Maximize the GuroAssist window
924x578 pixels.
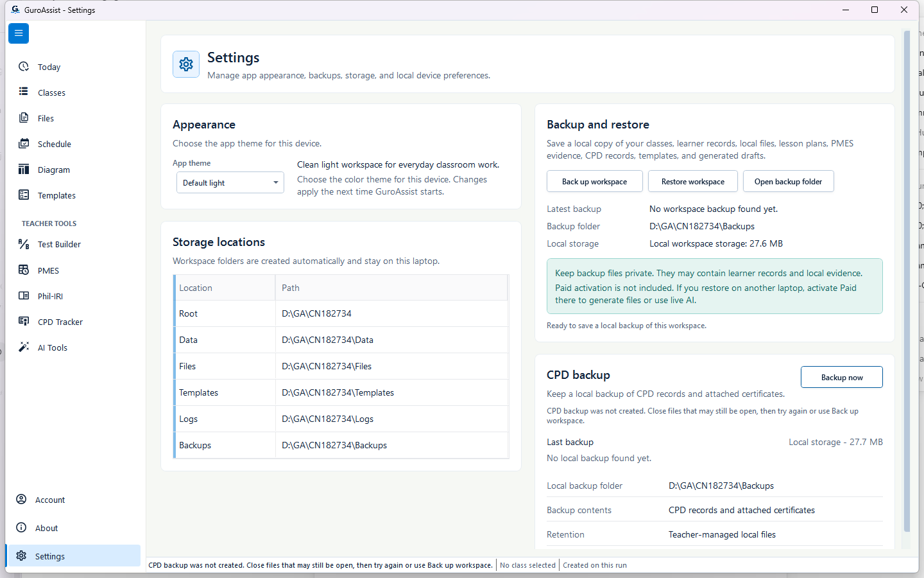[x=875, y=10]
